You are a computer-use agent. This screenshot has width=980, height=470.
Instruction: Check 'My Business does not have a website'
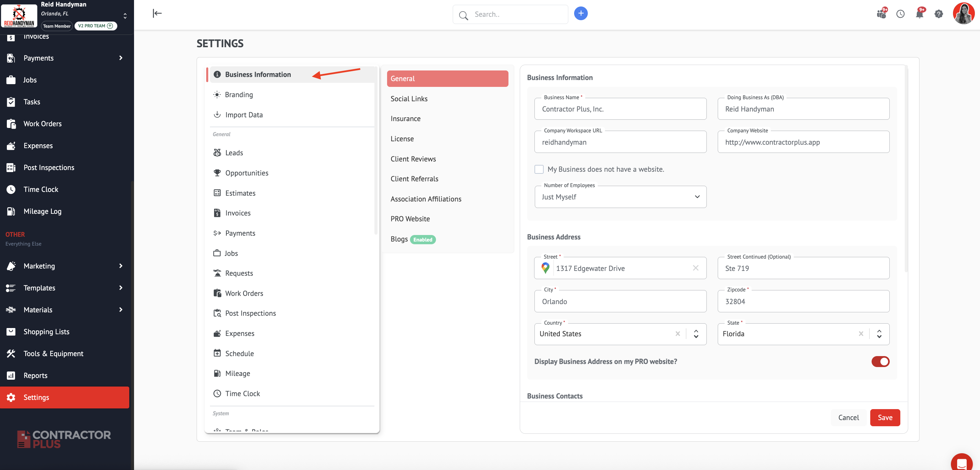[539, 169]
